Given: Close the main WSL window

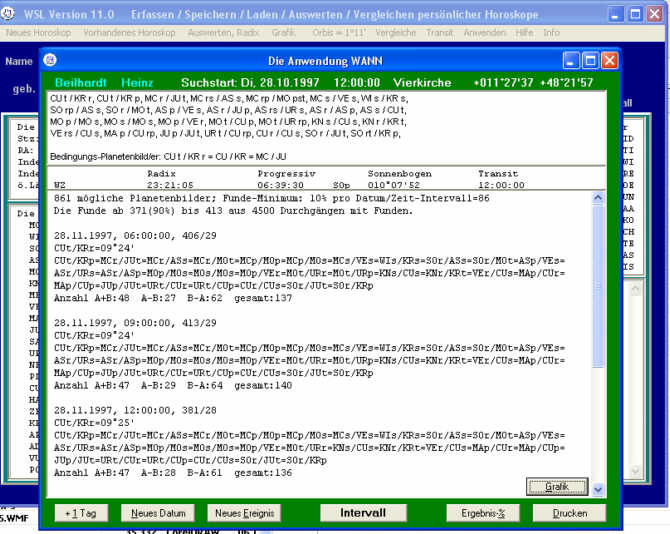Looking at the screenshot, I should point(655,15).
